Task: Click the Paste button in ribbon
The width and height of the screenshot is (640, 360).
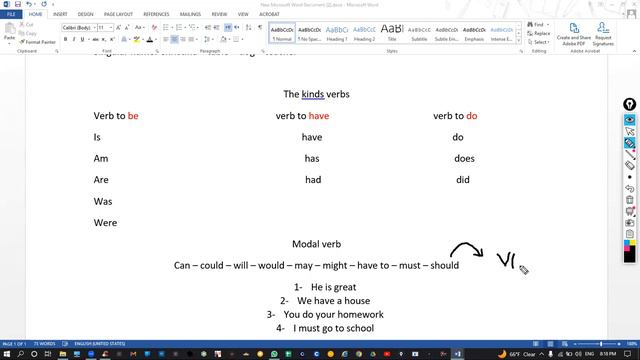Action: click(x=9, y=32)
